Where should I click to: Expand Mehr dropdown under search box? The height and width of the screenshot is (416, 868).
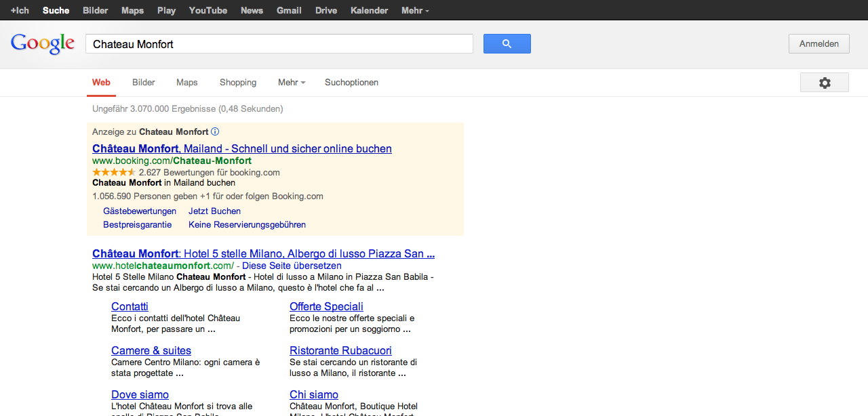click(x=291, y=83)
